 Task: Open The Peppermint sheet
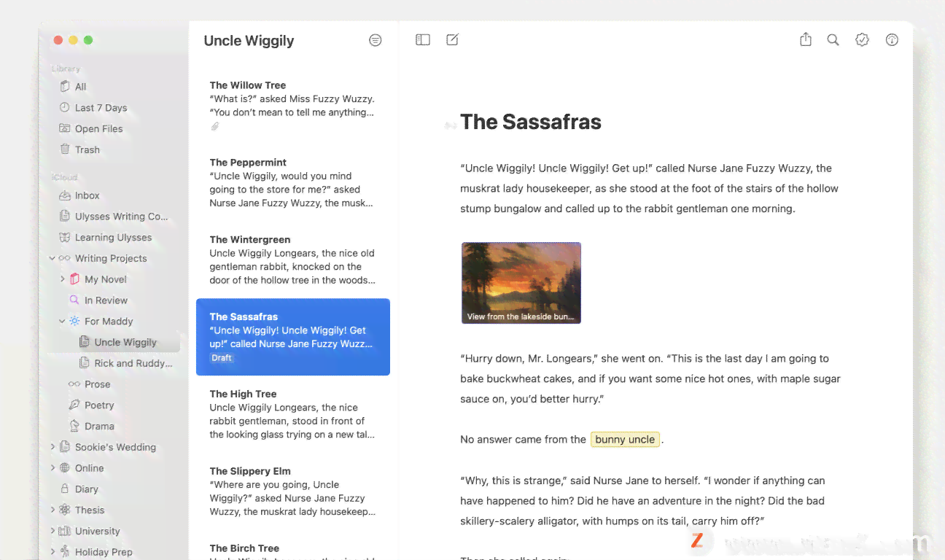tap(293, 183)
